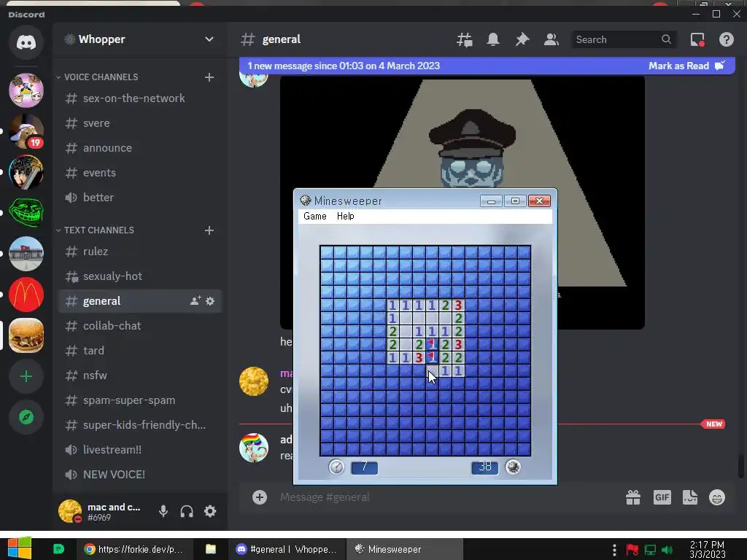Click the taskbar clock 2:17 PM
This screenshot has width=747, height=560.
[x=708, y=550]
